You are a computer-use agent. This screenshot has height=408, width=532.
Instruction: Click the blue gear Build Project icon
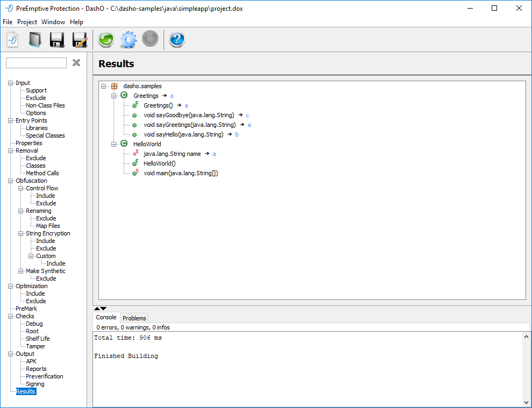(x=128, y=40)
